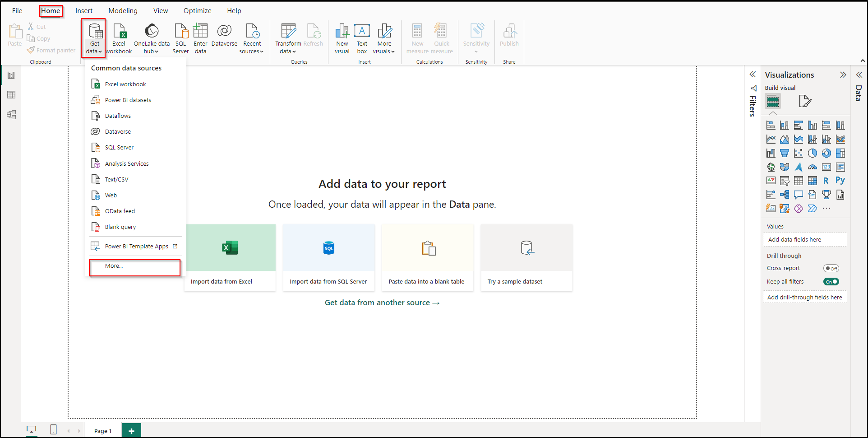The height and width of the screenshot is (438, 868).
Task: Open Report view in left sidebar
Action: click(11, 75)
